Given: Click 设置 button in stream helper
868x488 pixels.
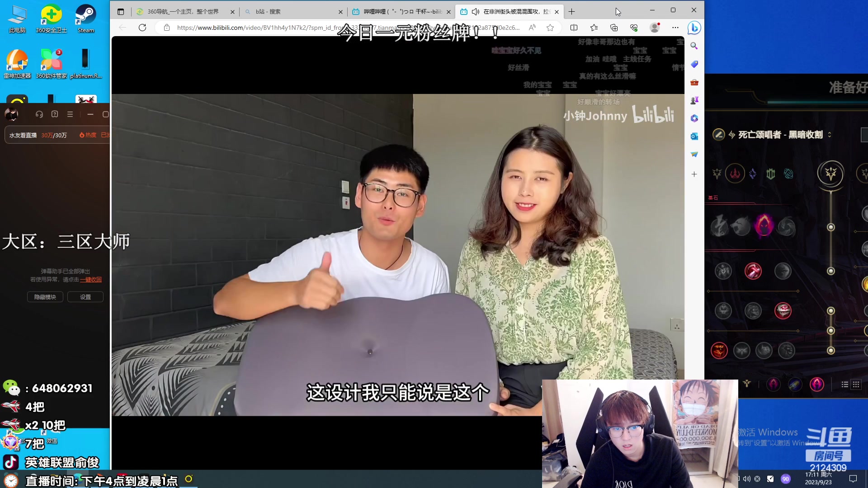Looking at the screenshot, I should [x=85, y=297].
